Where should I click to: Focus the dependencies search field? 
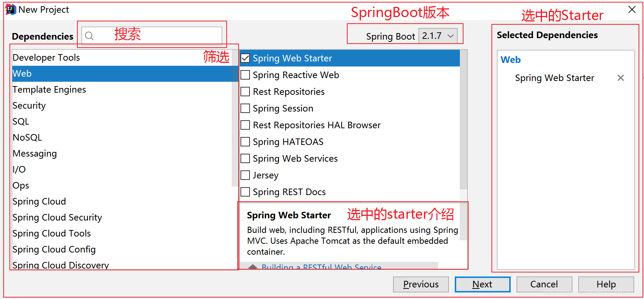[x=152, y=36]
